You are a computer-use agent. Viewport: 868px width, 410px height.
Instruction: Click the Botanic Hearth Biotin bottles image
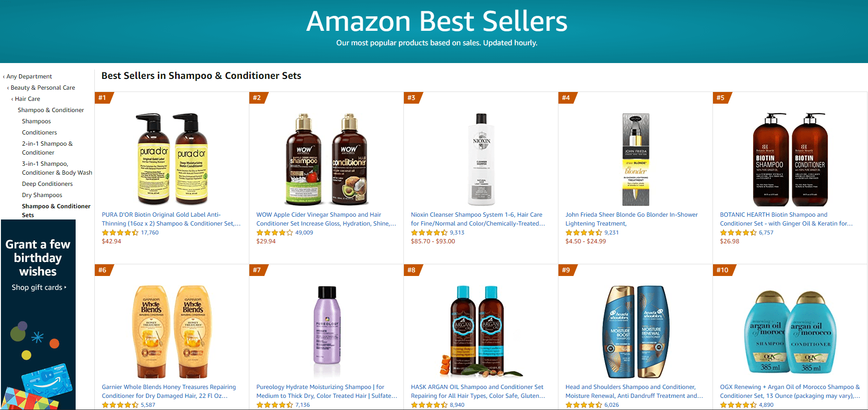790,159
